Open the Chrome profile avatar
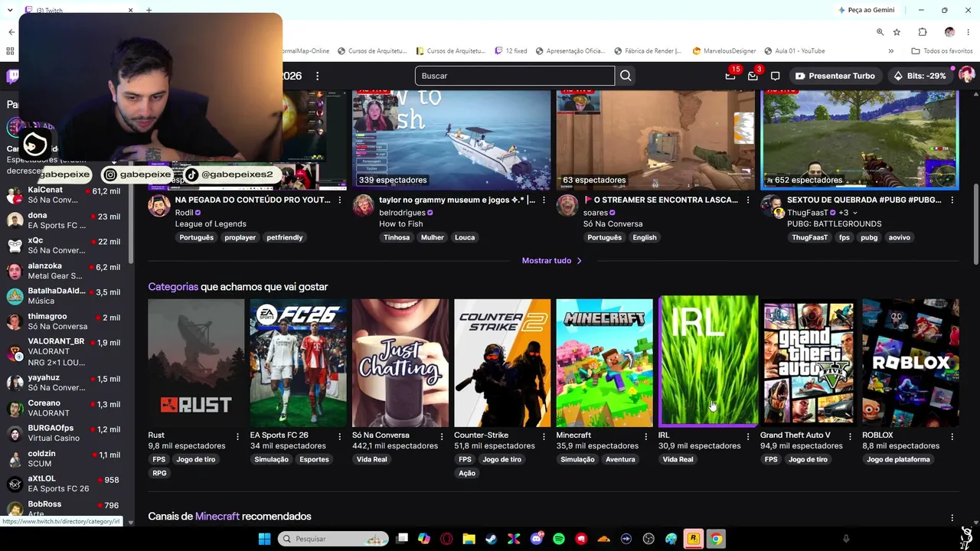This screenshot has height=551, width=980. (x=949, y=32)
